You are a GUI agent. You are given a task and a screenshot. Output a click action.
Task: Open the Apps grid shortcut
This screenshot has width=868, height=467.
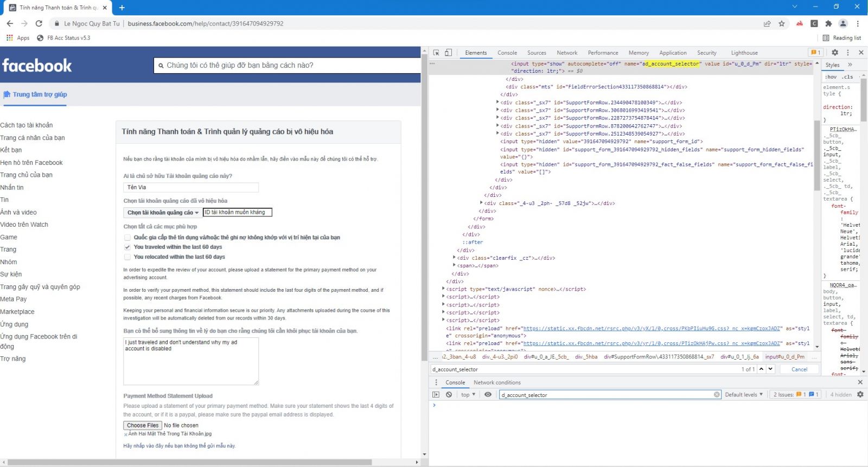[18, 38]
